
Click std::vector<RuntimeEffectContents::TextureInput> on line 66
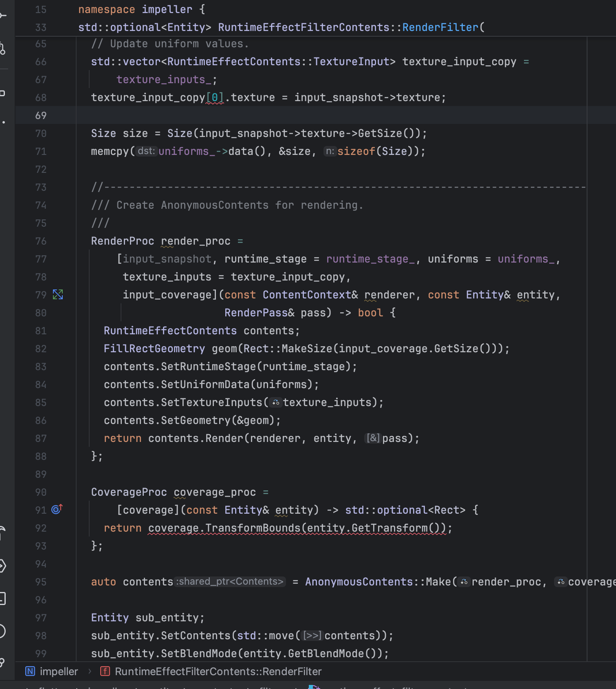coord(243,62)
